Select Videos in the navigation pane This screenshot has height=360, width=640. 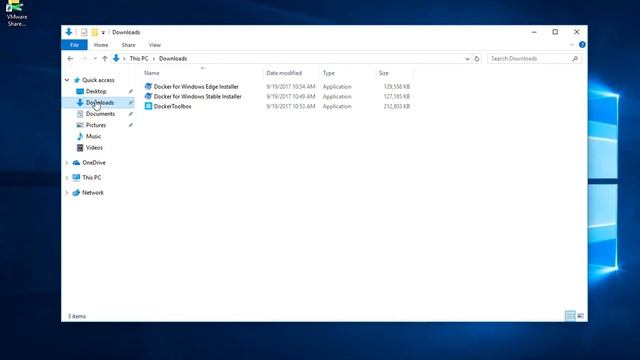94,148
